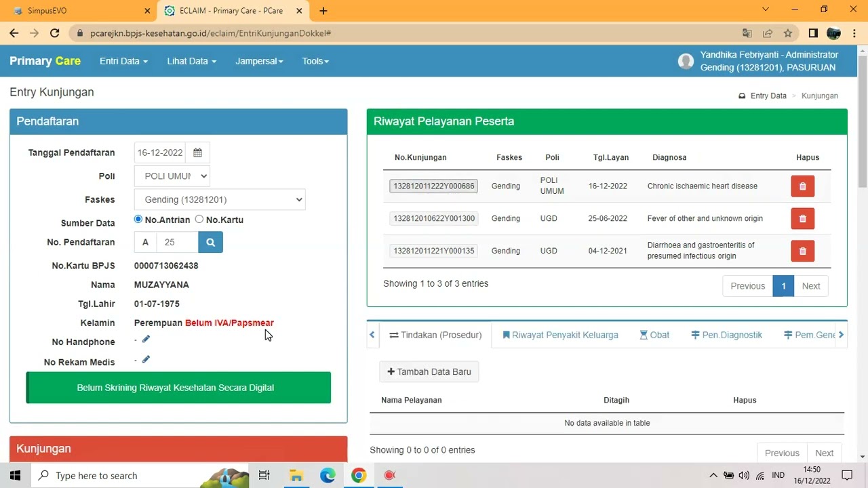Expand the Jampersal menu
Viewport: 868px width, 488px height.
[259, 61]
